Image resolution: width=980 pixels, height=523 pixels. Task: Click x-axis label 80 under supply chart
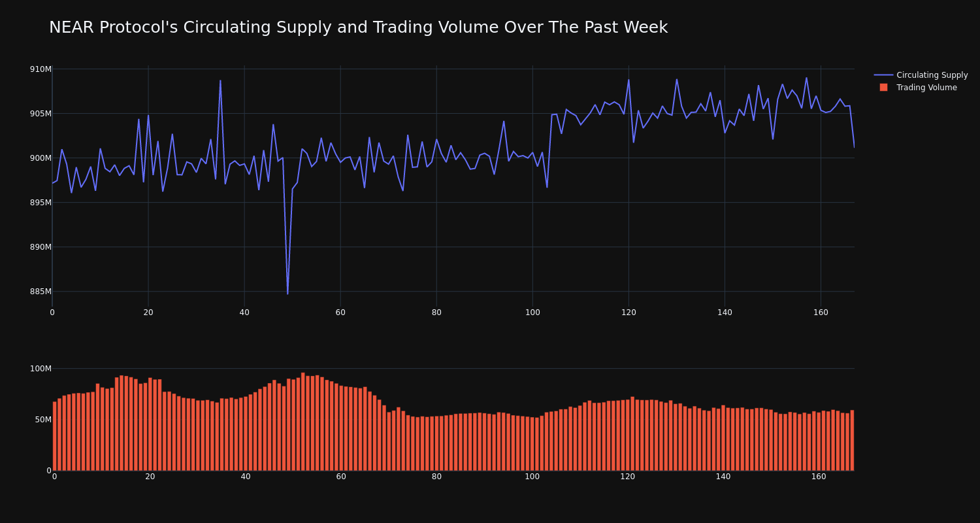click(436, 312)
